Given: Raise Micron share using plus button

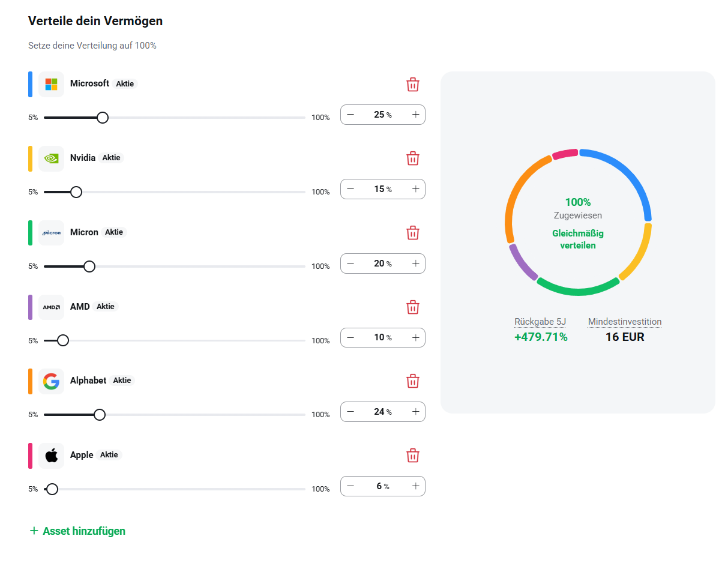Looking at the screenshot, I should pyautogui.click(x=415, y=263).
